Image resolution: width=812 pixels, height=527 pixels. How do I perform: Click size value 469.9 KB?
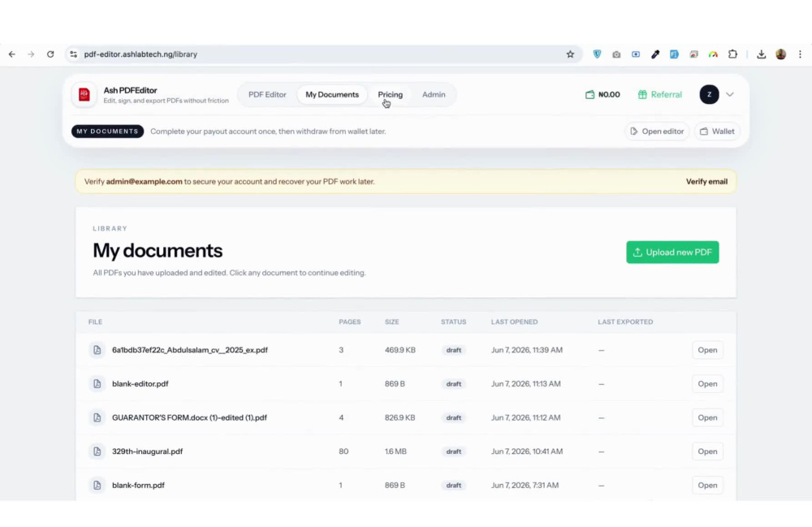point(400,350)
